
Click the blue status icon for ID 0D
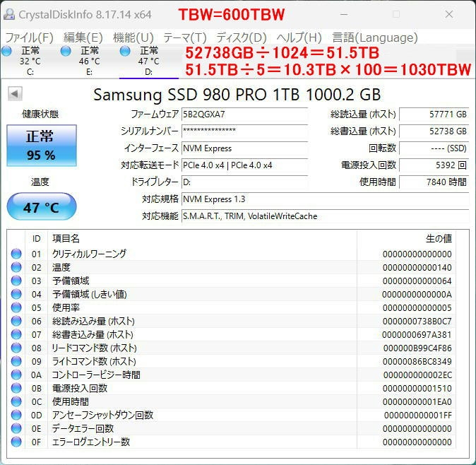[x=16, y=415]
